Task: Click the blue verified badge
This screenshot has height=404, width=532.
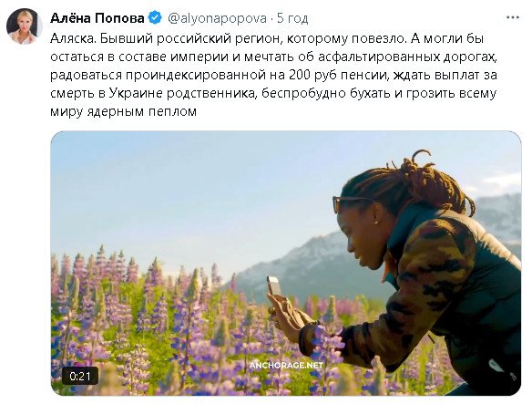Action: coord(156,18)
